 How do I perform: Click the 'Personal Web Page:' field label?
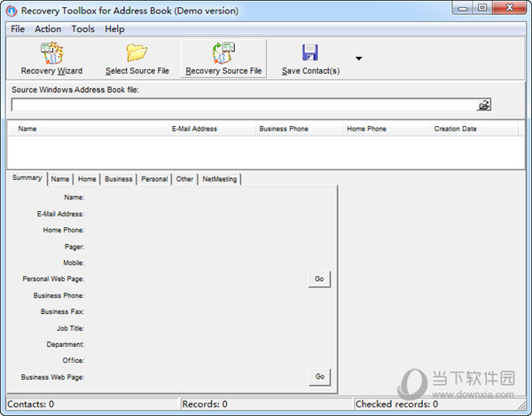point(53,279)
